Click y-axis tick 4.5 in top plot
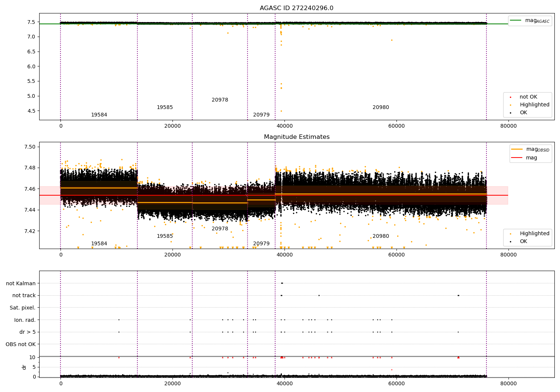 click(31, 111)
